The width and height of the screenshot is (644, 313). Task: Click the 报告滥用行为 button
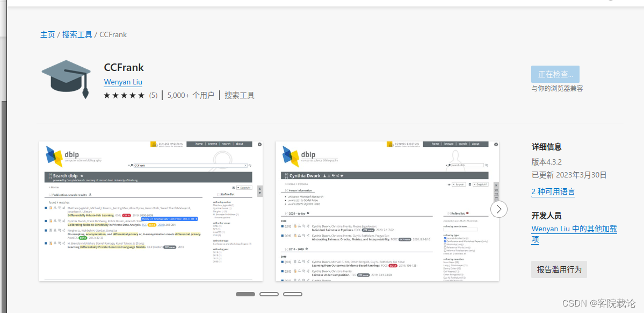[x=559, y=269]
